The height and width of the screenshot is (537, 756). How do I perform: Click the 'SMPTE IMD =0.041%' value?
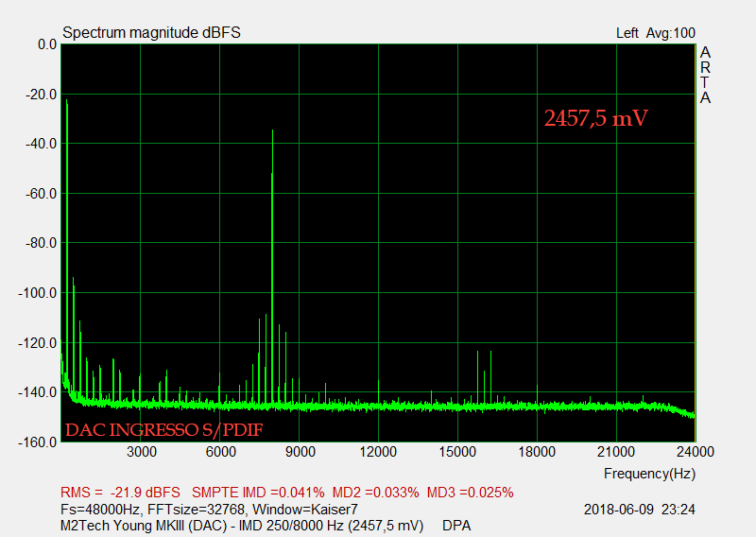(258, 493)
